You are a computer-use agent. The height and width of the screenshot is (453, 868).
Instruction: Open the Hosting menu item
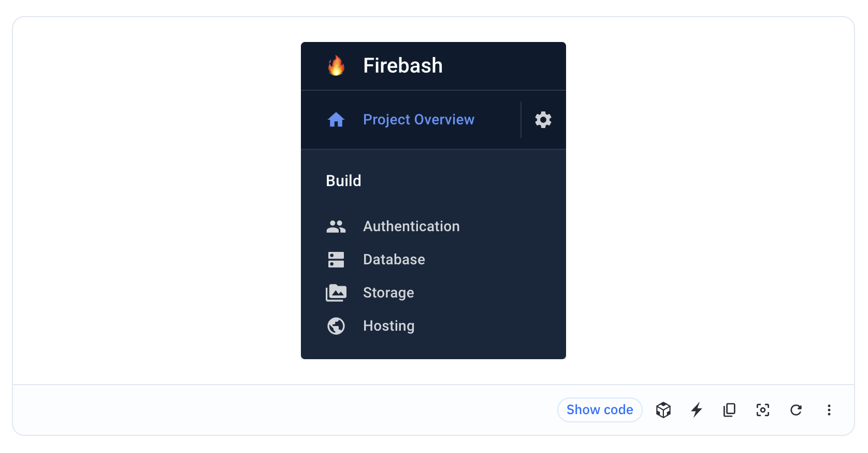pos(433,326)
